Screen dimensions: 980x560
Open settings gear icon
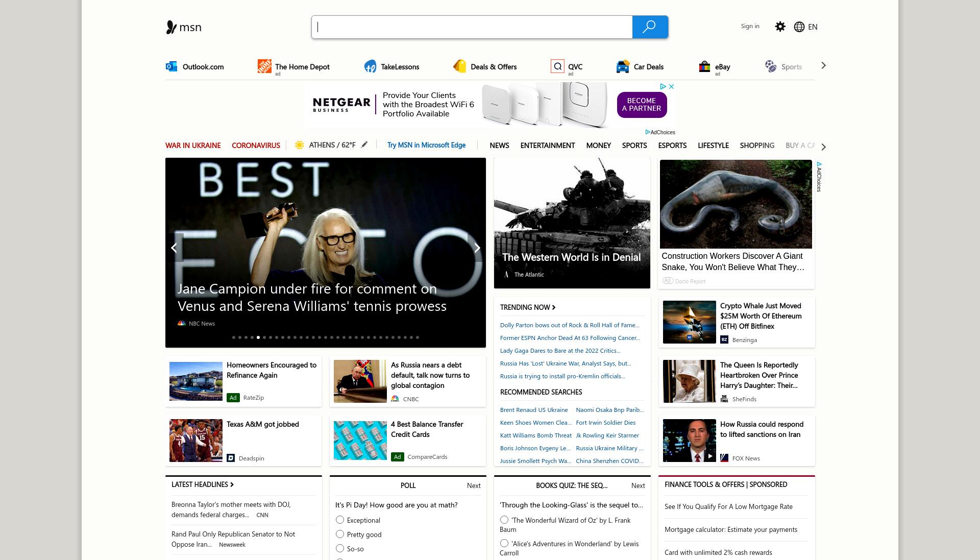click(780, 27)
